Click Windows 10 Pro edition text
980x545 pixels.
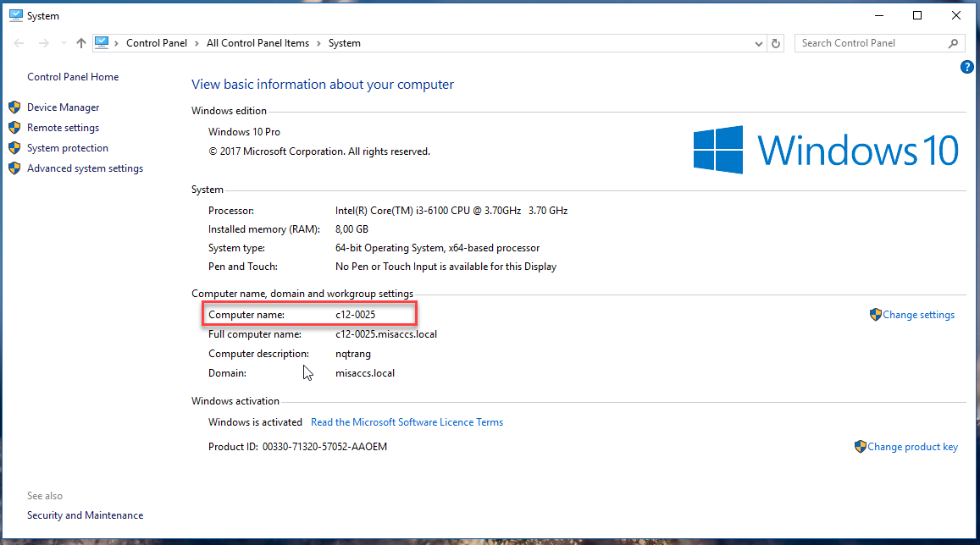tap(245, 132)
